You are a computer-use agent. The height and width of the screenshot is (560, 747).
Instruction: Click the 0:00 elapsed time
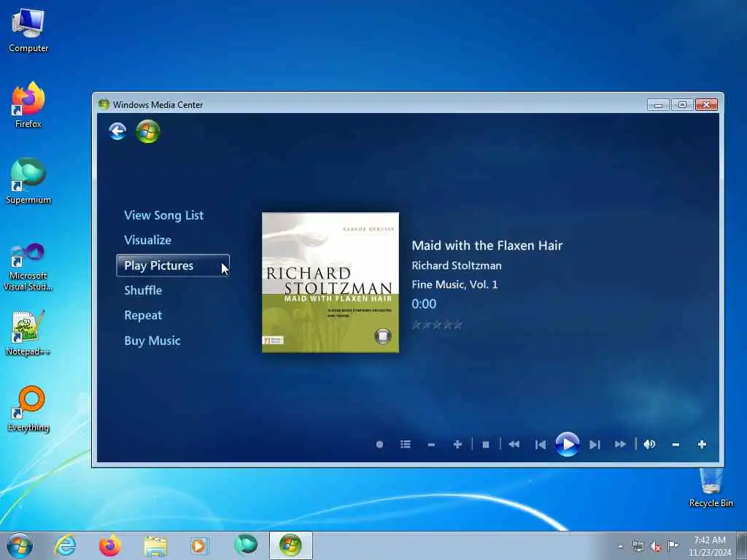pyautogui.click(x=424, y=304)
